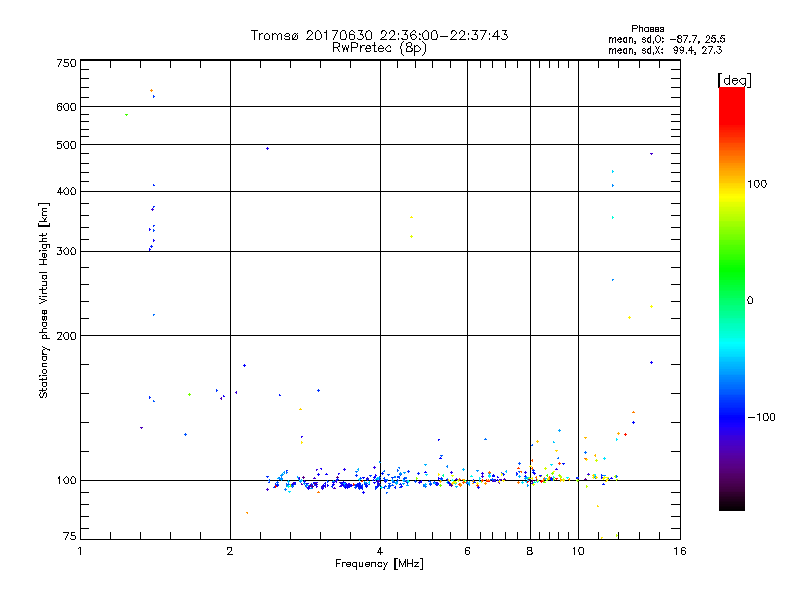Viewport: 800px width, 600px height.
Task: Click the [deg] colorbar unit label
Action: click(734, 79)
